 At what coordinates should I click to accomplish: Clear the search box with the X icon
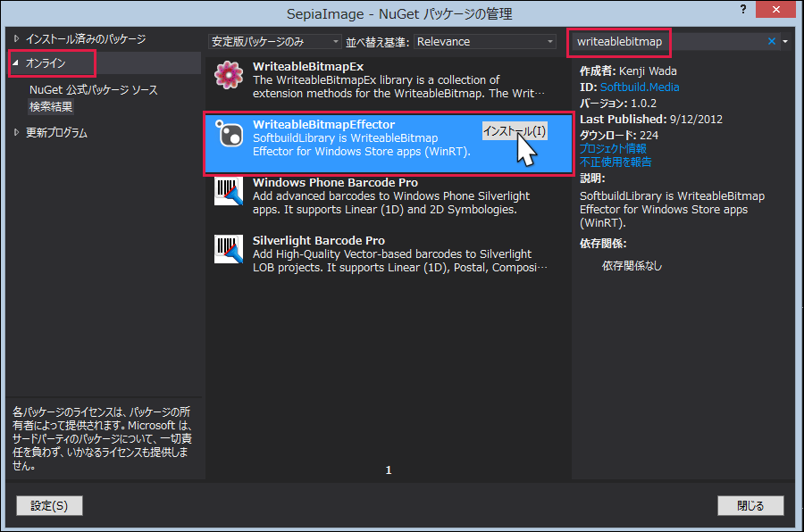click(771, 42)
